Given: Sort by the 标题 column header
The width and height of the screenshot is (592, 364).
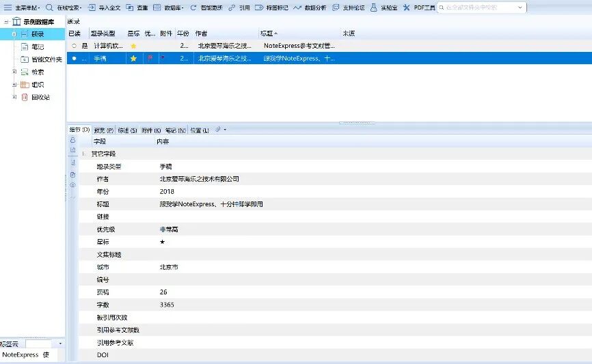Looking at the screenshot, I should pyautogui.click(x=300, y=33).
